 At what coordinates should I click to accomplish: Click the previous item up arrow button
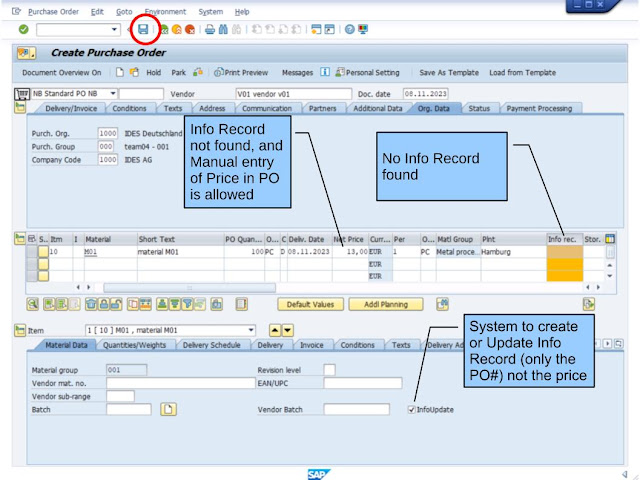click(x=275, y=330)
